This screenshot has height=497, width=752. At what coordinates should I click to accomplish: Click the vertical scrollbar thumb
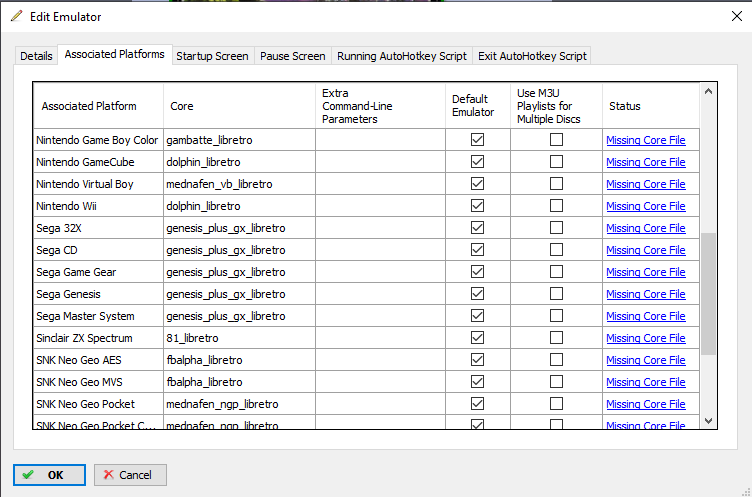[x=708, y=294]
